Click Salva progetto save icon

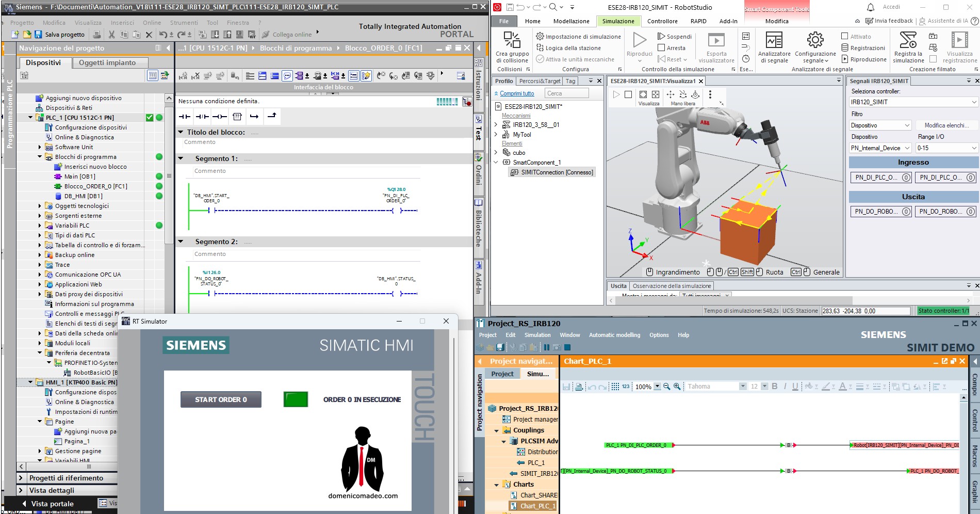[x=38, y=35]
